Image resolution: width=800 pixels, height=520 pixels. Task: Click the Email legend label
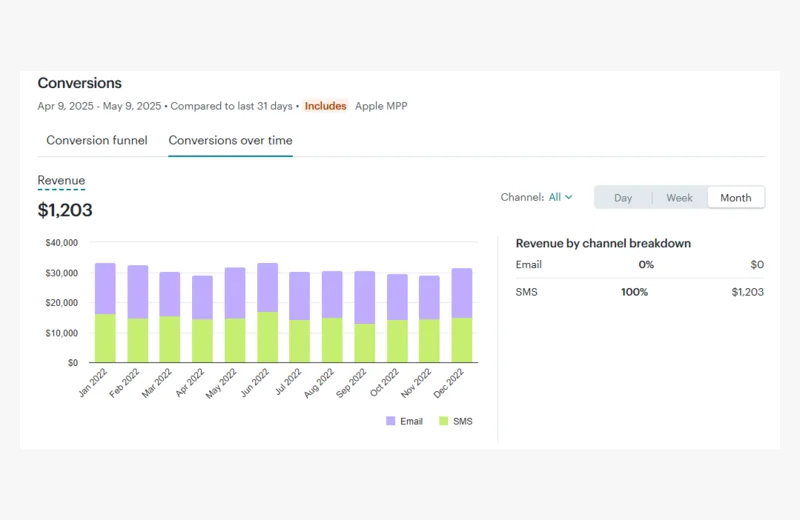[411, 421]
